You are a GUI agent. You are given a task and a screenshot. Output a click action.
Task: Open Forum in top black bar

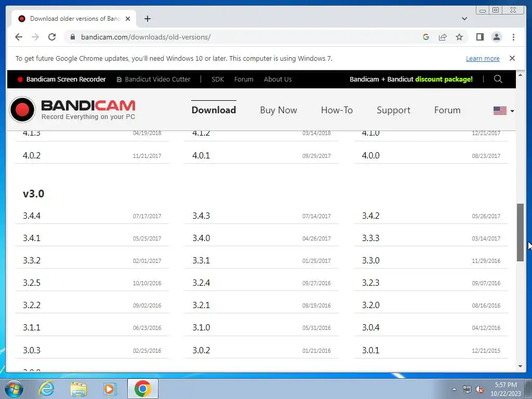point(244,79)
